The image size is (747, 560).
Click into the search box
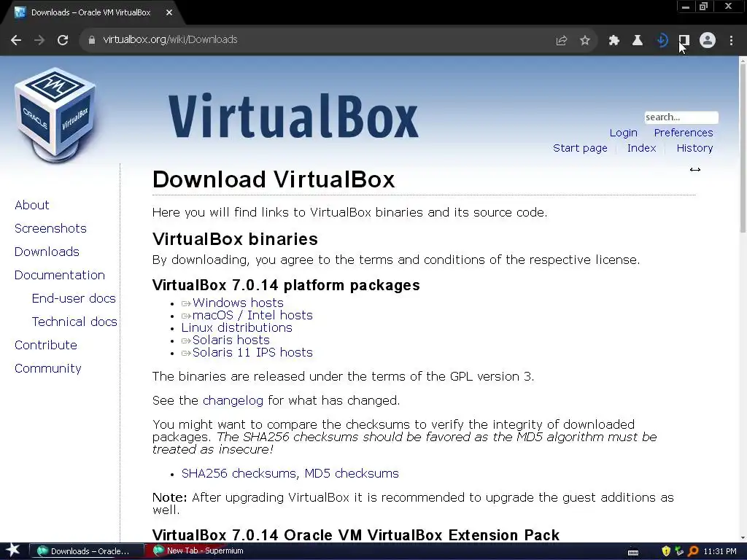coord(681,117)
